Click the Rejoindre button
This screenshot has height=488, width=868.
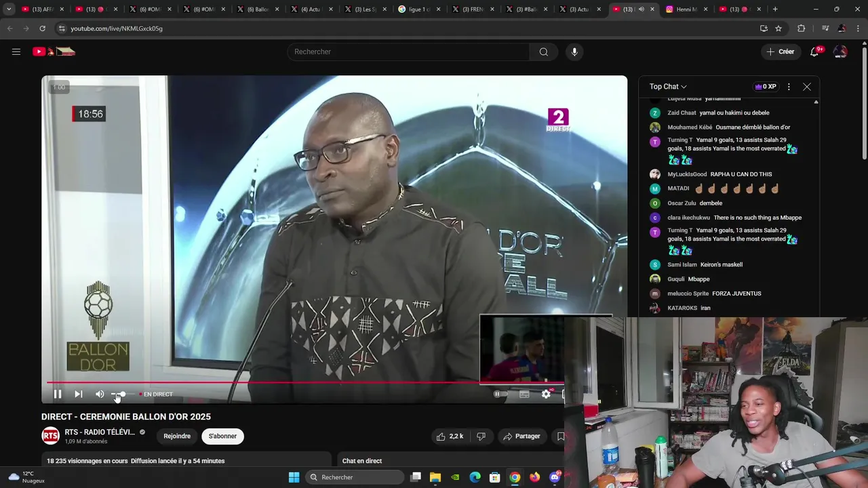click(177, 436)
